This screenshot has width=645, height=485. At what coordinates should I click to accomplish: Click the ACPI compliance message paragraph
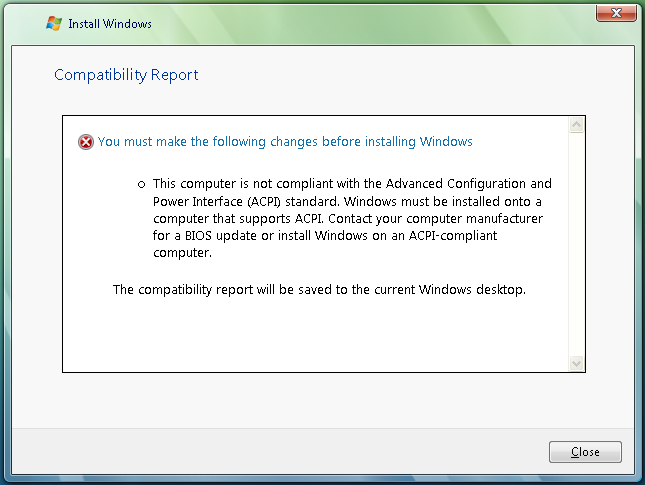(352, 218)
